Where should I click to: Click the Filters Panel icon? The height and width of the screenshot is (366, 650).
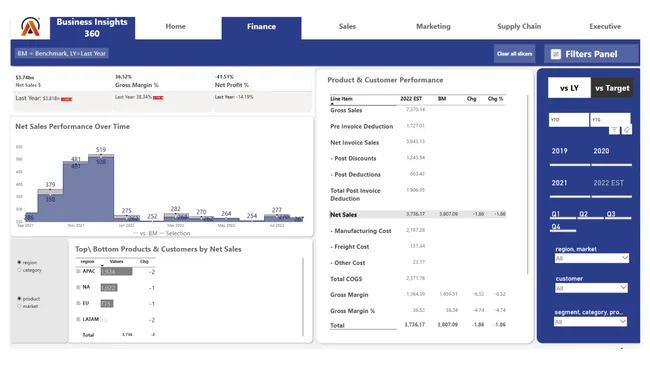[555, 54]
